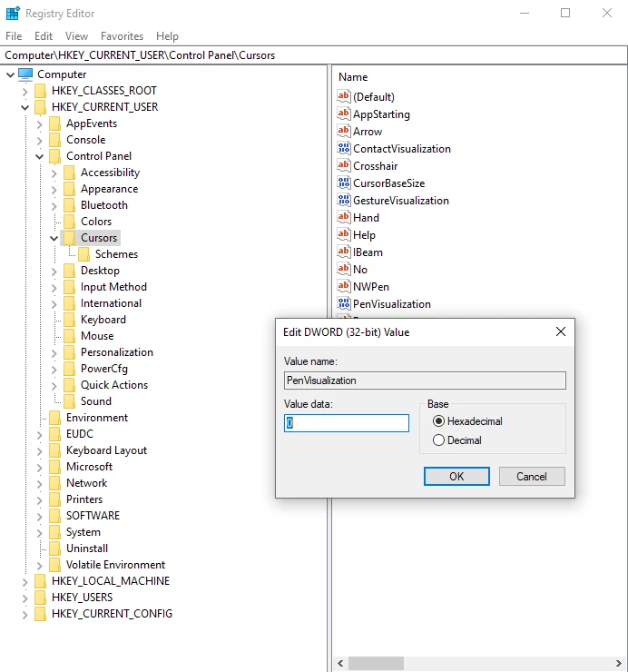This screenshot has width=628, height=672.
Task: Click the string icon beside NWPen
Action: tap(344, 286)
